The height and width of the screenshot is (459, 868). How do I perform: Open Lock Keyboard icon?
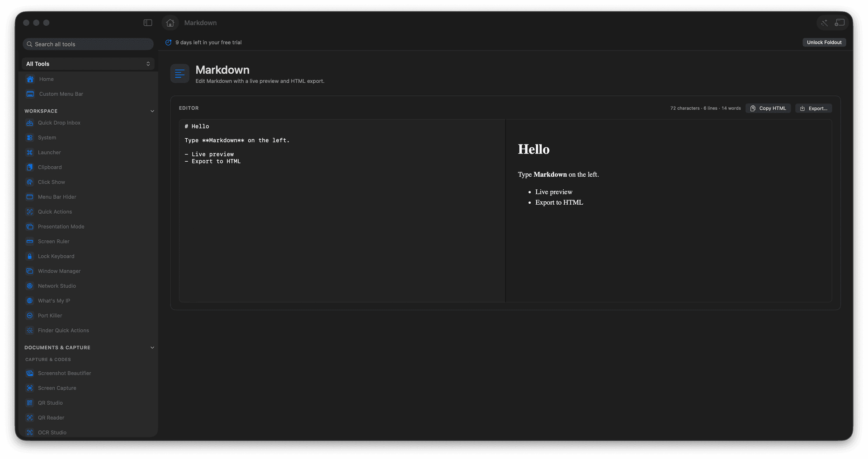pyautogui.click(x=30, y=256)
